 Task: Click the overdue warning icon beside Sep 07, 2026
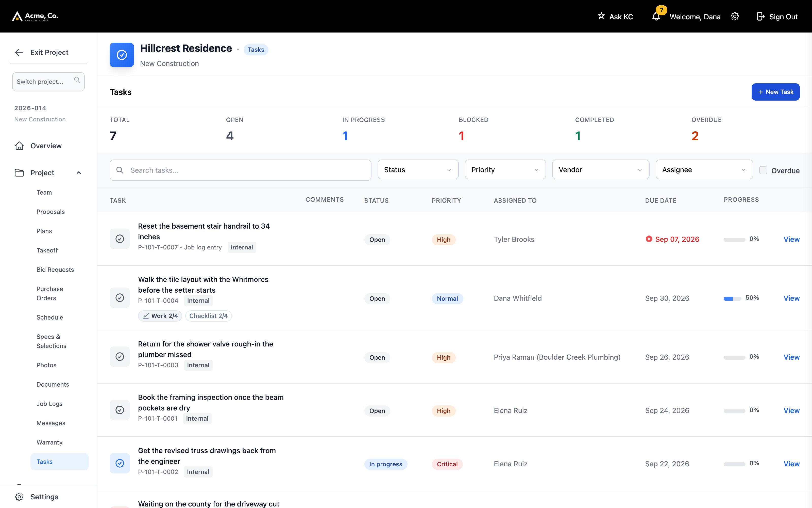pos(649,239)
